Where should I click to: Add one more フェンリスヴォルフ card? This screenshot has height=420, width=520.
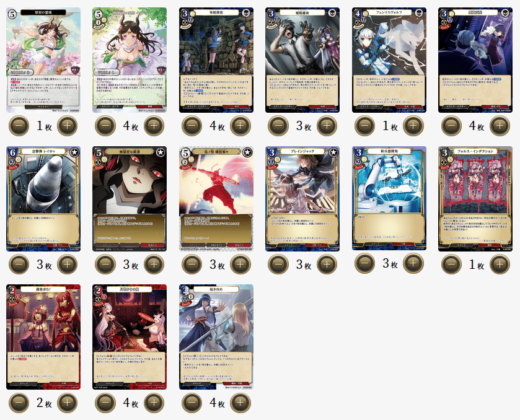(x=413, y=126)
